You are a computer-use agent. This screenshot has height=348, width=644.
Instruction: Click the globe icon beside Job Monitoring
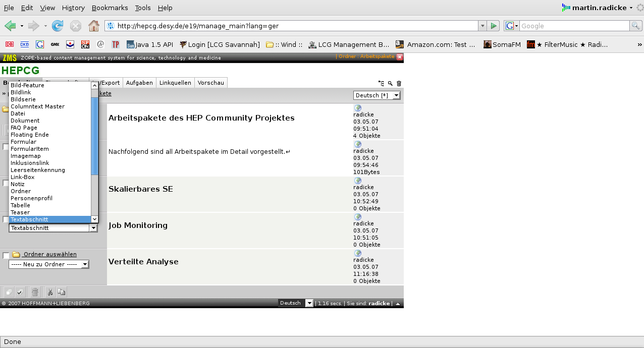click(358, 217)
